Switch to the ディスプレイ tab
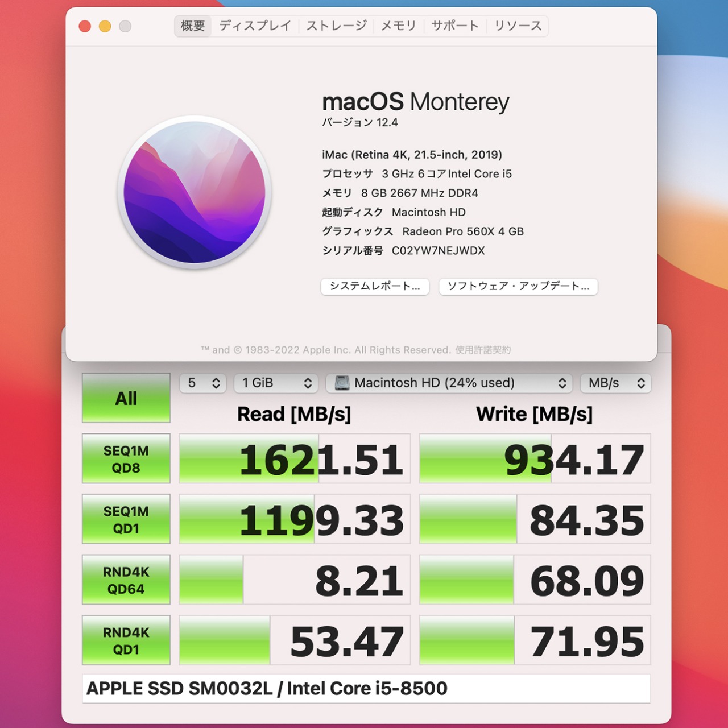This screenshot has width=728, height=728. pos(255,26)
